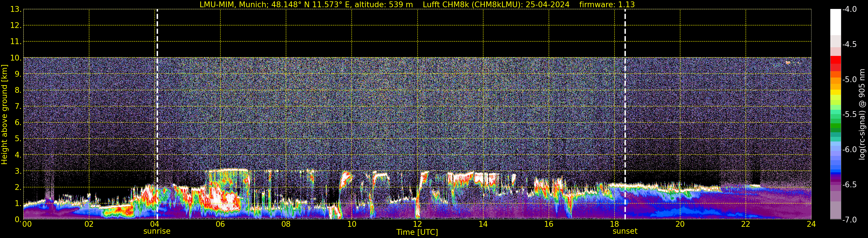This screenshot has width=868, height=238.
Task: Click the height axis tick "10."
Action: pos(16,58)
